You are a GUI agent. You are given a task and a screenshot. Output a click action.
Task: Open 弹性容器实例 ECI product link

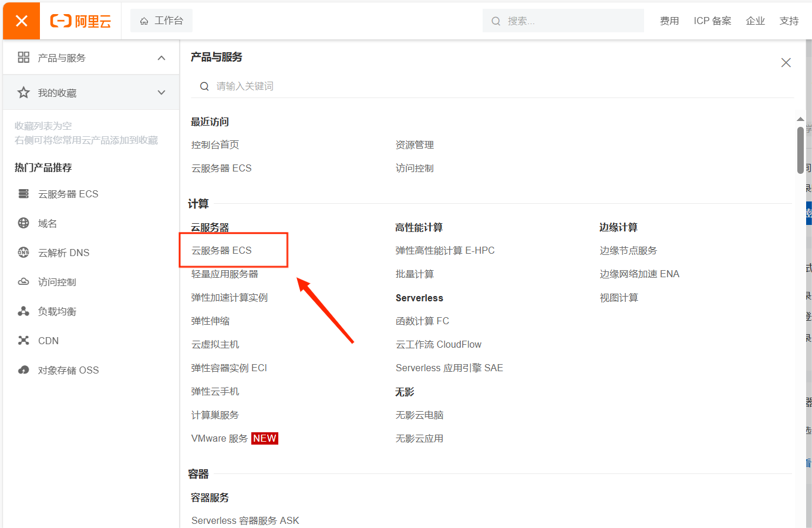[229, 368]
